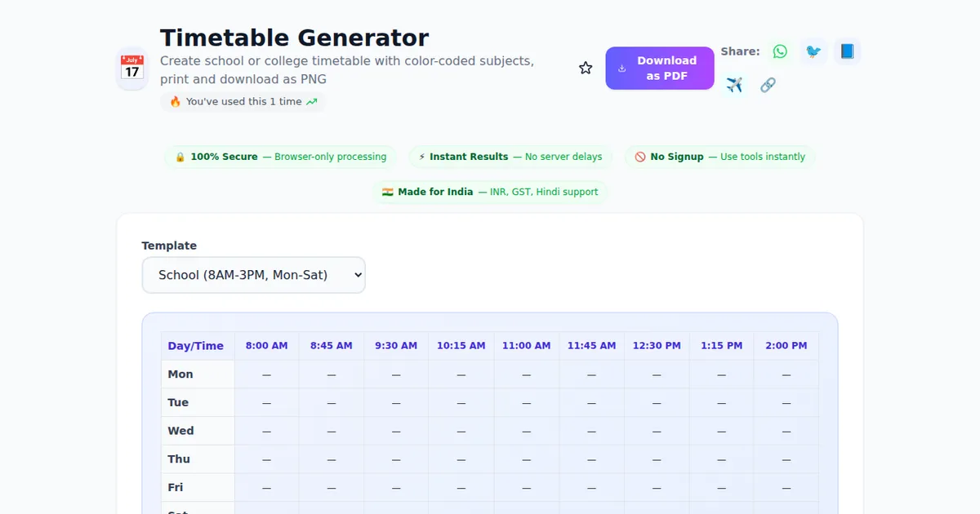Share via Facebook book icon
Screen dimensions: 980x514
coord(847,51)
